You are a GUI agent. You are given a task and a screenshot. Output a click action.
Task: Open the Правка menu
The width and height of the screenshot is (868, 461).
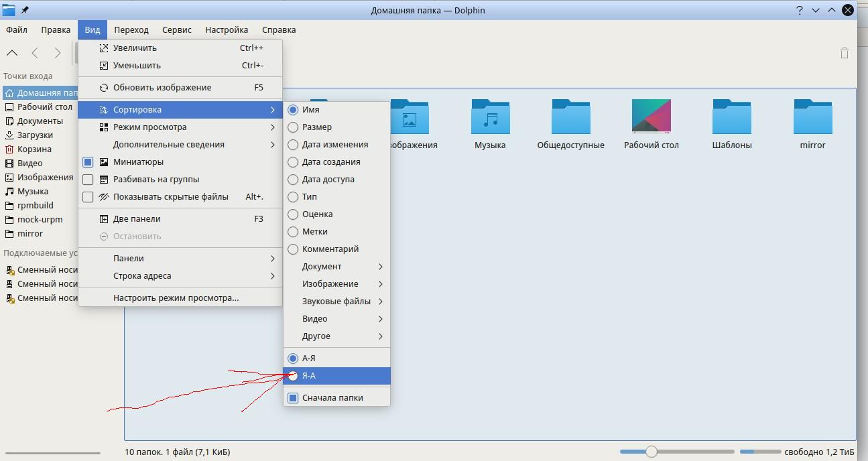point(56,30)
